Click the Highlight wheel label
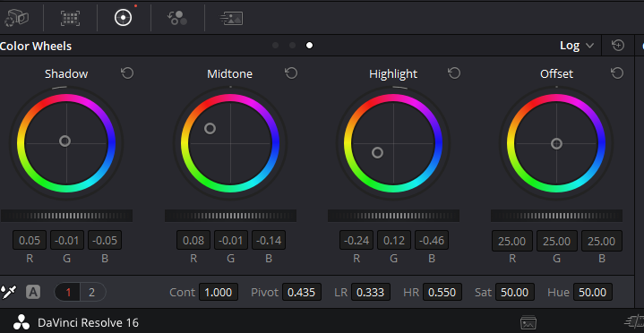The image size is (644, 333). point(393,74)
